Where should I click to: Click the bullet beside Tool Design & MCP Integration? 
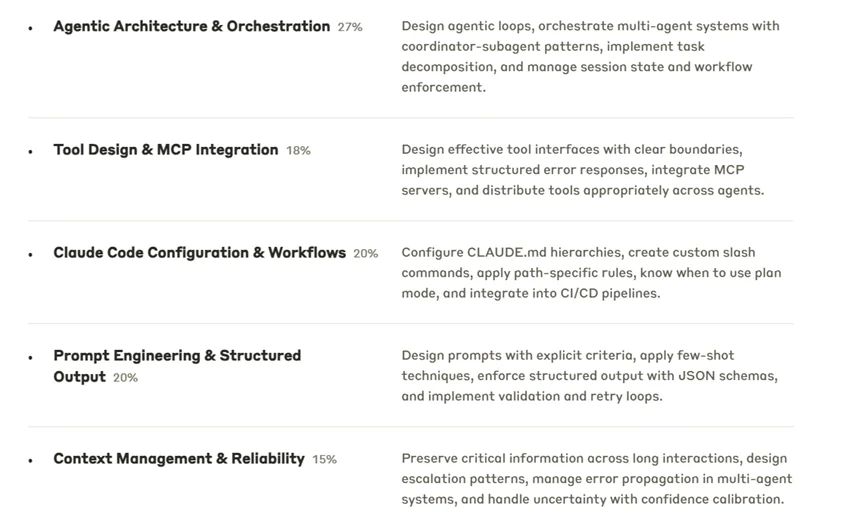[x=31, y=151]
